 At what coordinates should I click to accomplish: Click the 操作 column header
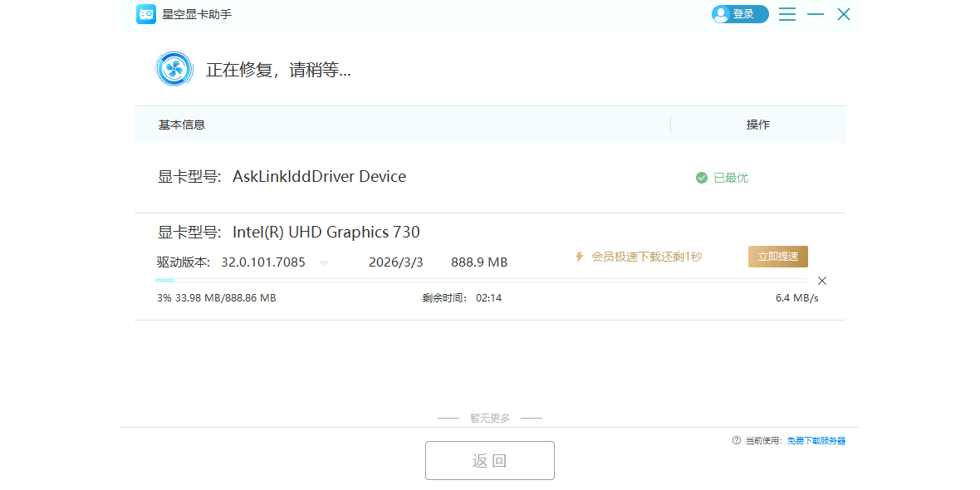point(757,125)
